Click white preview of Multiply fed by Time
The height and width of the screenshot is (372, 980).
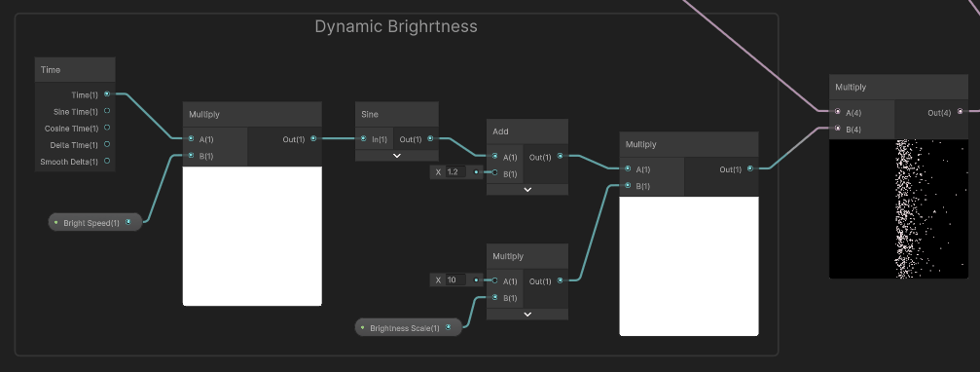coord(252,237)
